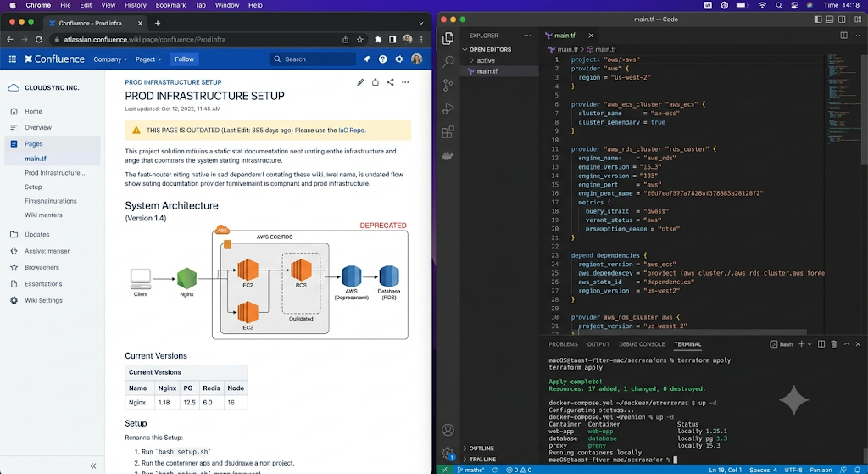Open Confluence settings gear in header
The height and width of the screenshot is (474, 868).
399,59
